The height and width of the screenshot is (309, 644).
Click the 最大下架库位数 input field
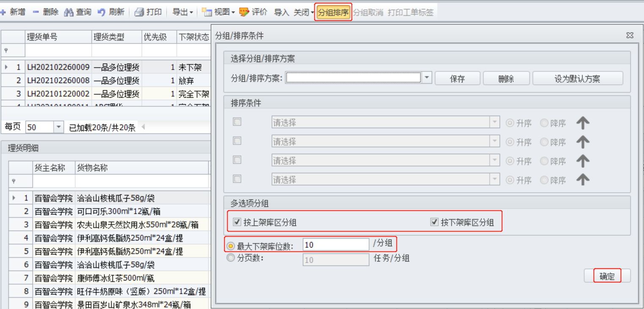[336, 245]
